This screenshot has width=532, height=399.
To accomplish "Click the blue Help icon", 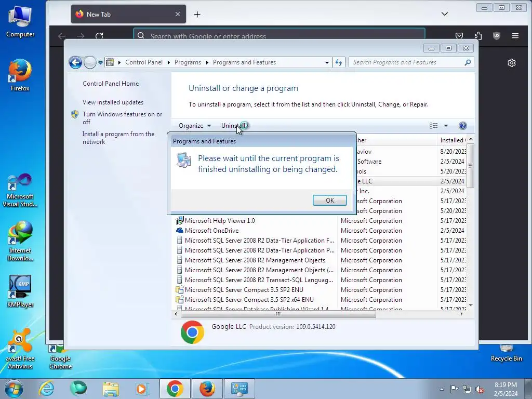I will (x=462, y=126).
